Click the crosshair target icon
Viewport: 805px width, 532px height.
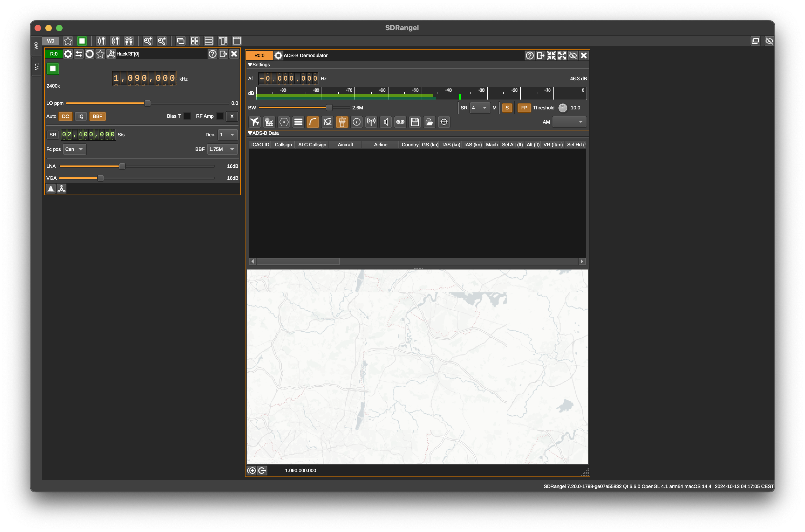pos(444,122)
